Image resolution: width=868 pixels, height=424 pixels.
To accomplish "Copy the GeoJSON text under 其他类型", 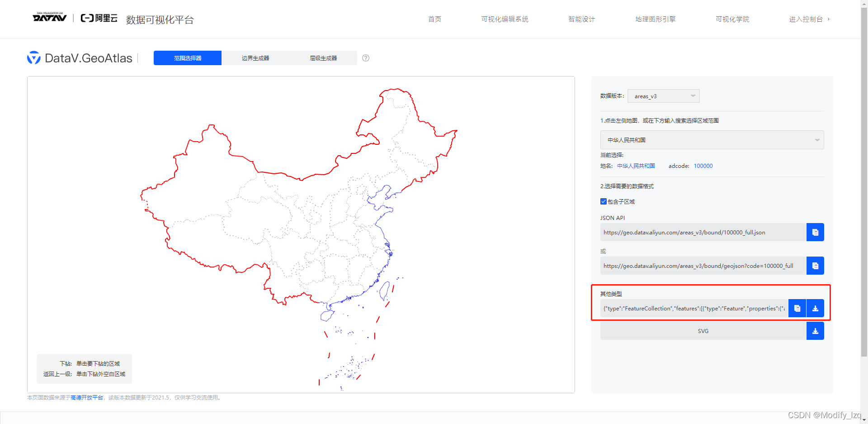I will click(797, 308).
